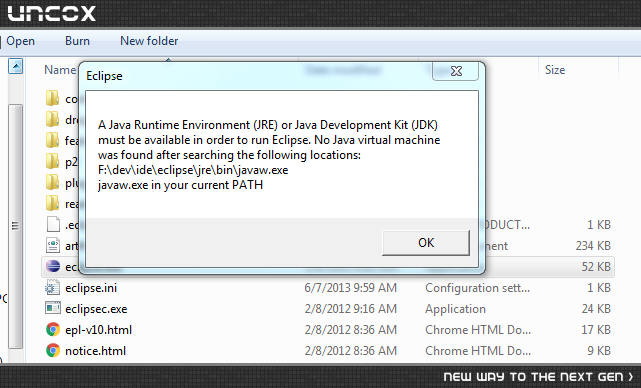
Task: Click the first folder icon in list
Action: pos(52,99)
